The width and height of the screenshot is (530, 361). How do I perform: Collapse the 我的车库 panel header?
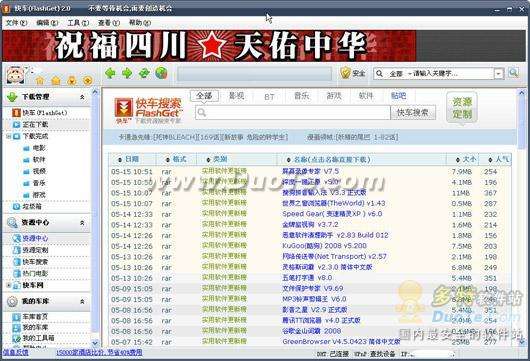[82, 301]
